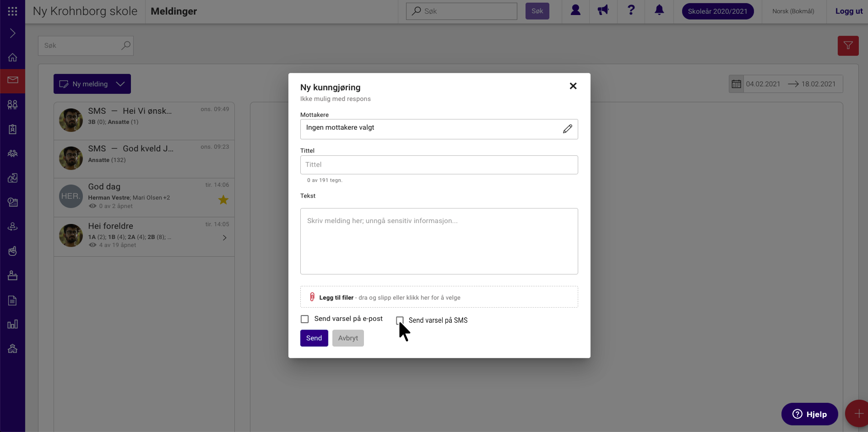The height and width of the screenshot is (432, 868).
Task: Toggle the star on God dag message
Action: (223, 200)
